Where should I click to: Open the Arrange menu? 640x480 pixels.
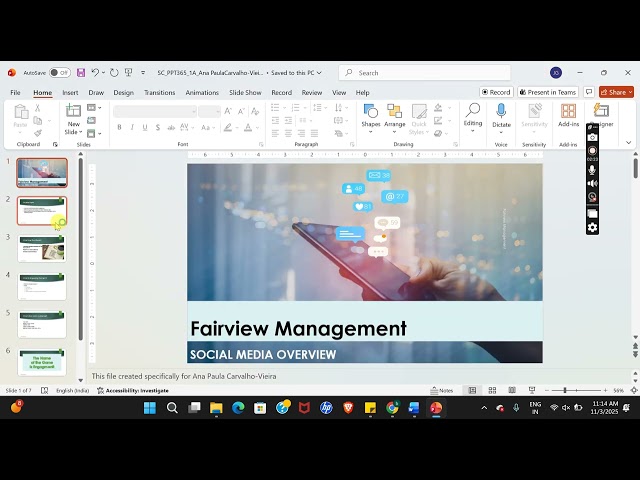coord(395,119)
